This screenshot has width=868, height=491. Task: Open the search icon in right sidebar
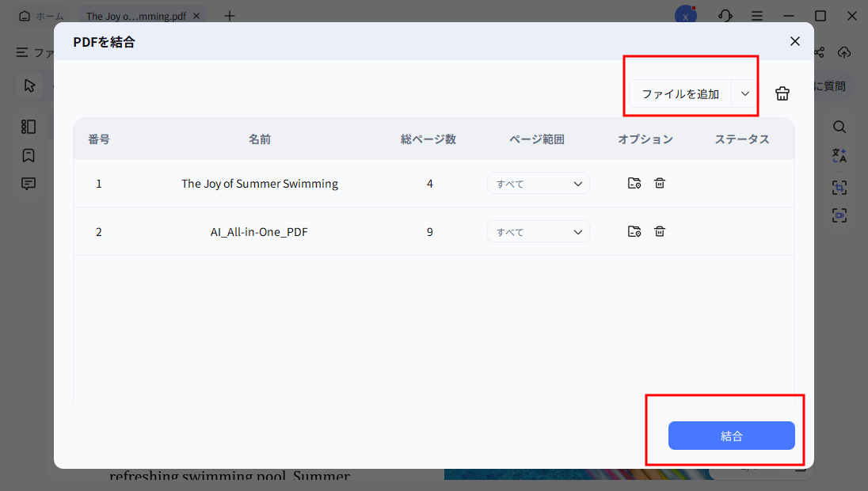pyautogui.click(x=839, y=128)
